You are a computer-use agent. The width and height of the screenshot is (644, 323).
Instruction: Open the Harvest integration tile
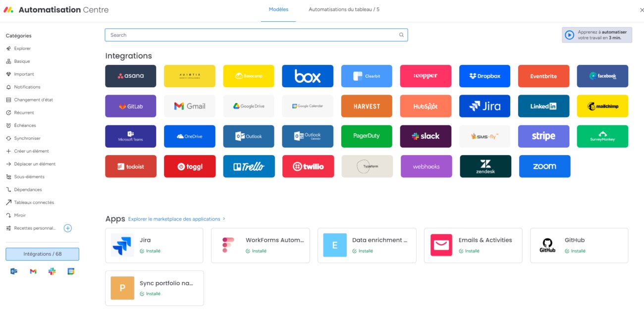[x=367, y=106]
